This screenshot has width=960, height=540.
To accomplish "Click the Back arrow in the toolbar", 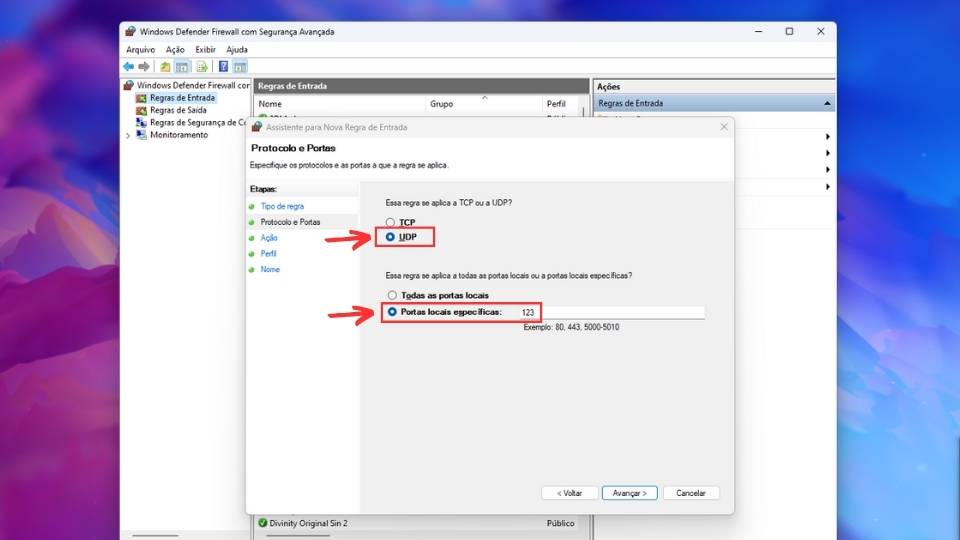I will [128, 67].
